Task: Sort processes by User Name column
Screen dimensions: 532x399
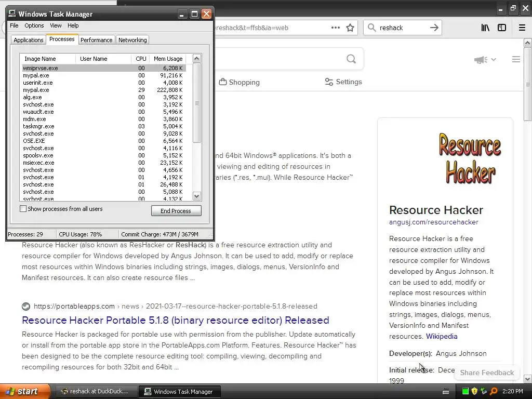Action: (103, 59)
